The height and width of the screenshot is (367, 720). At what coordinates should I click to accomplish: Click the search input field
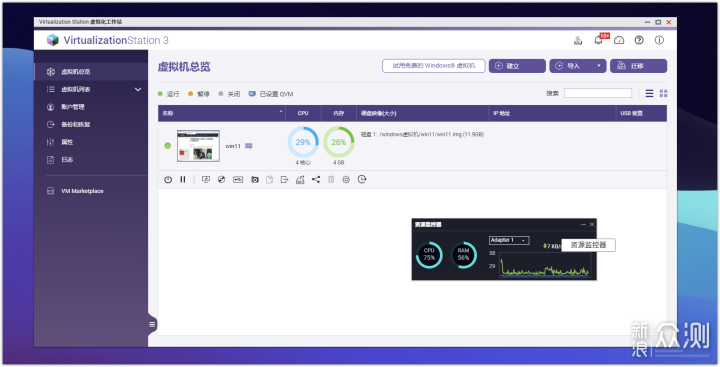pos(598,93)
